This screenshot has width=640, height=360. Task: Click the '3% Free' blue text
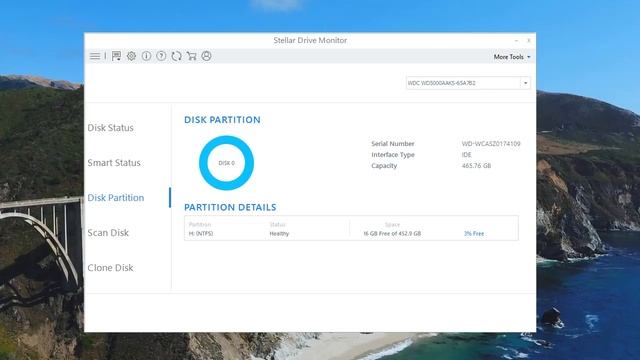(474, 234)
